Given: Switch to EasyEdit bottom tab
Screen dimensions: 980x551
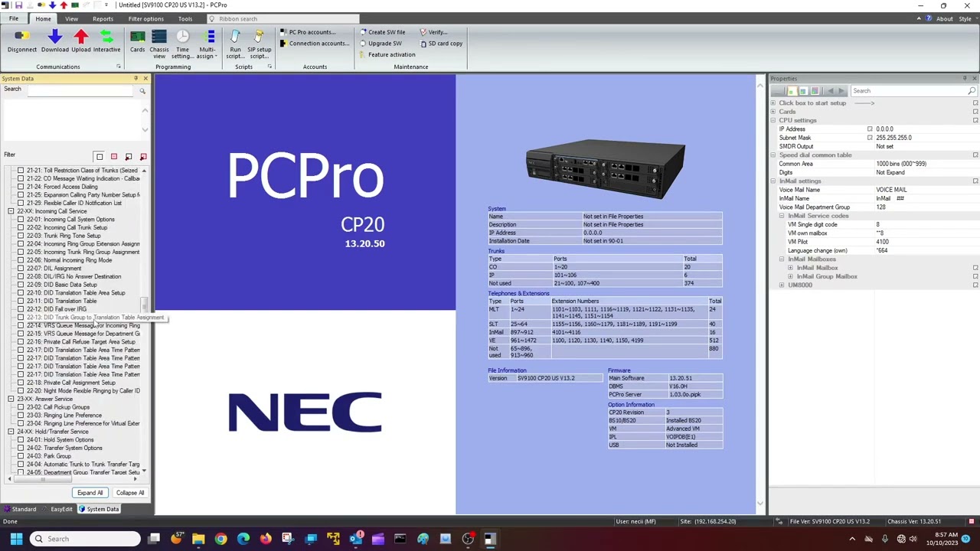Looking at the screenshot, I should point(58,510).
